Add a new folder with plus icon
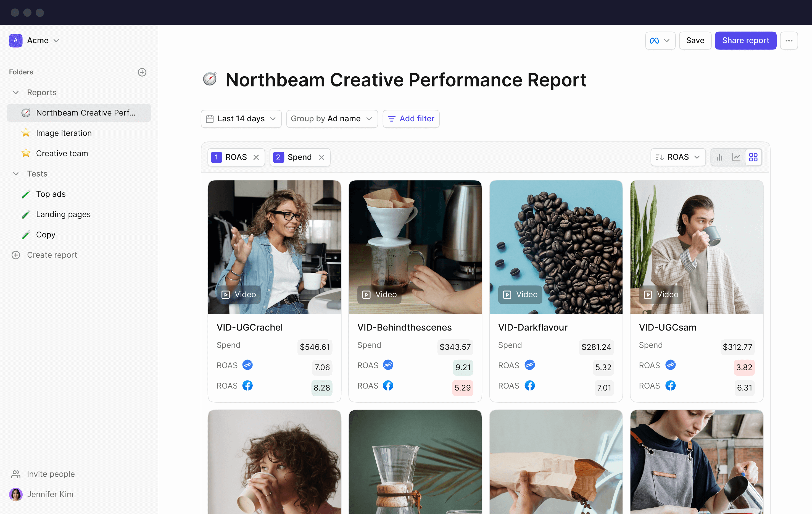The image size is (812, 514). coord(142,72)
